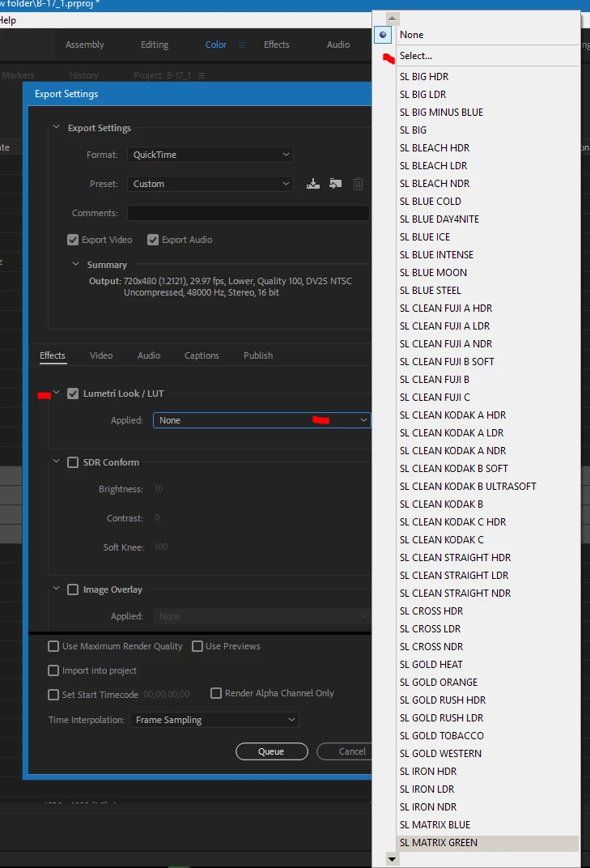Open the Format dropdown showing QuickTime
590x868 pixels.
[210, 155]
